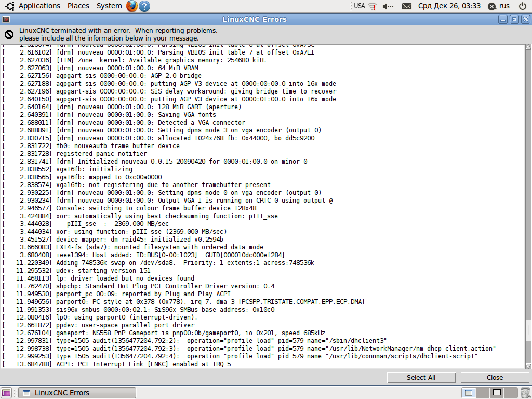Click the line "AGP 2.0 bridge"

[x=102, y=76]
